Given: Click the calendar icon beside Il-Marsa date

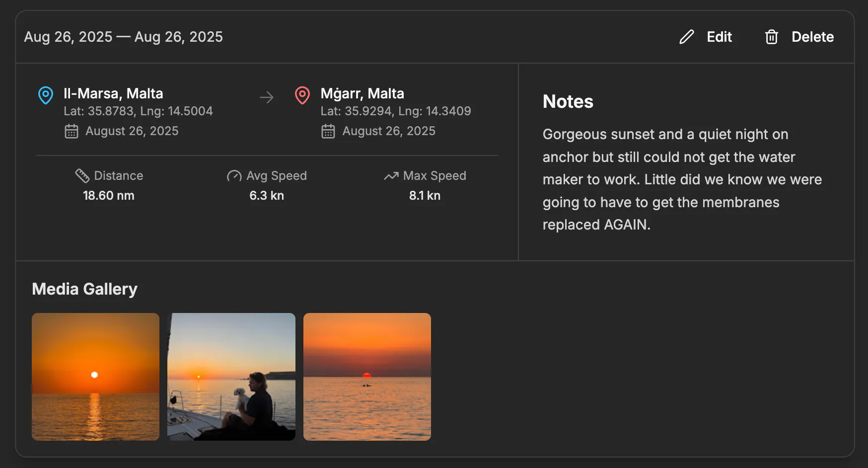Looking at the screenshot, I should [72, 131].
